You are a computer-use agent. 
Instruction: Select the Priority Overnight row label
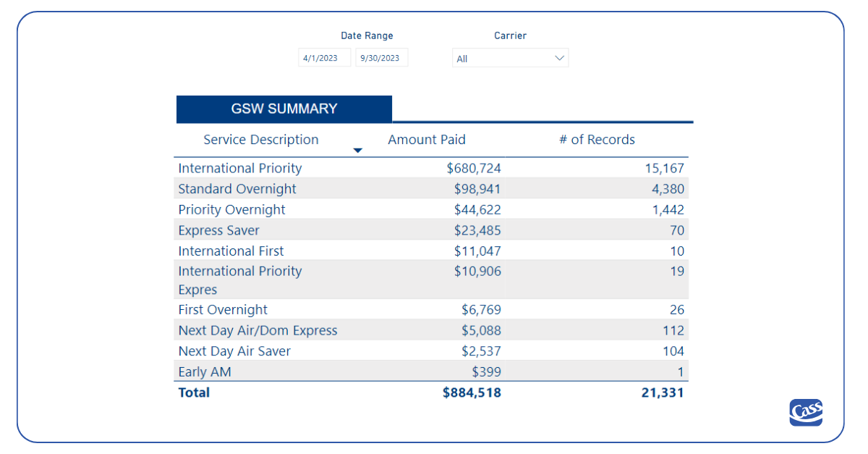[231, 210]
